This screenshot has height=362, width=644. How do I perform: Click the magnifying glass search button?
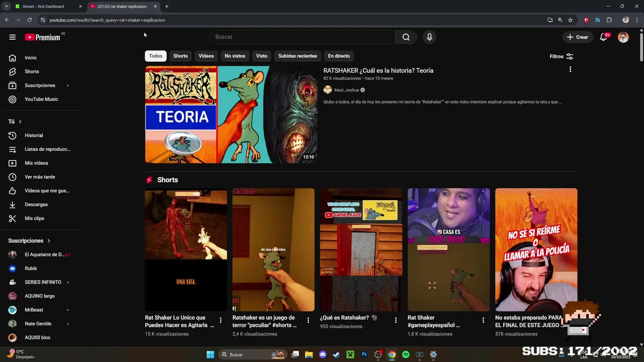click(406, 37)
